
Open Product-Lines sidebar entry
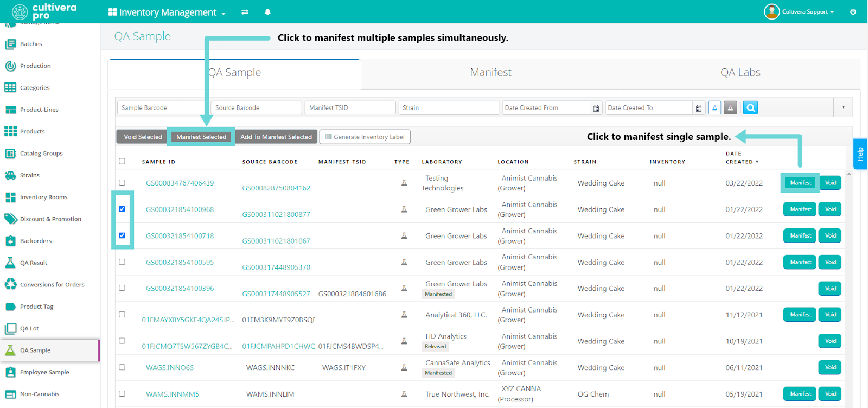[39, 110]
